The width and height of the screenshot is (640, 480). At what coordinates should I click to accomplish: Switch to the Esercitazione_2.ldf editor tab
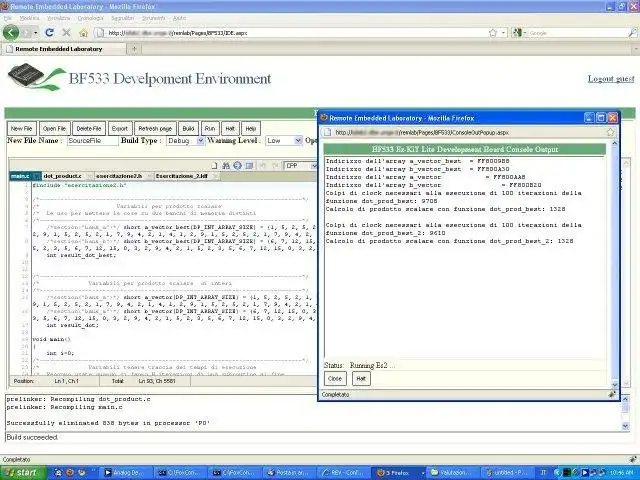pyautogui.click(x=182, y=176)
